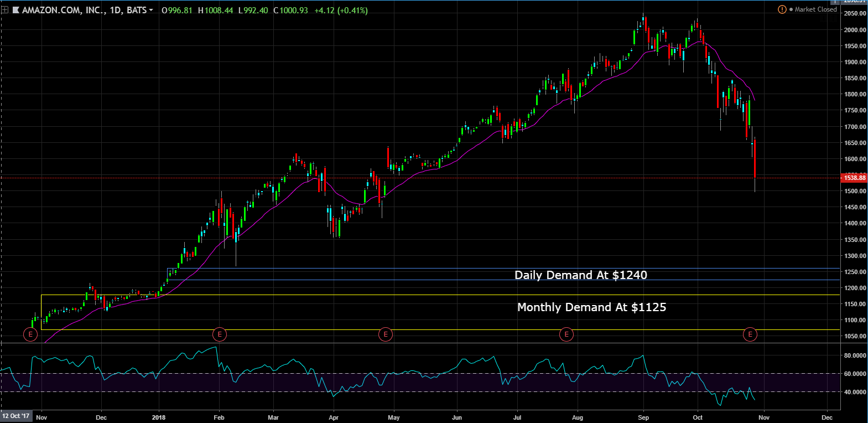Click the 2050.00 price axis label

click(x=855, y=14)
